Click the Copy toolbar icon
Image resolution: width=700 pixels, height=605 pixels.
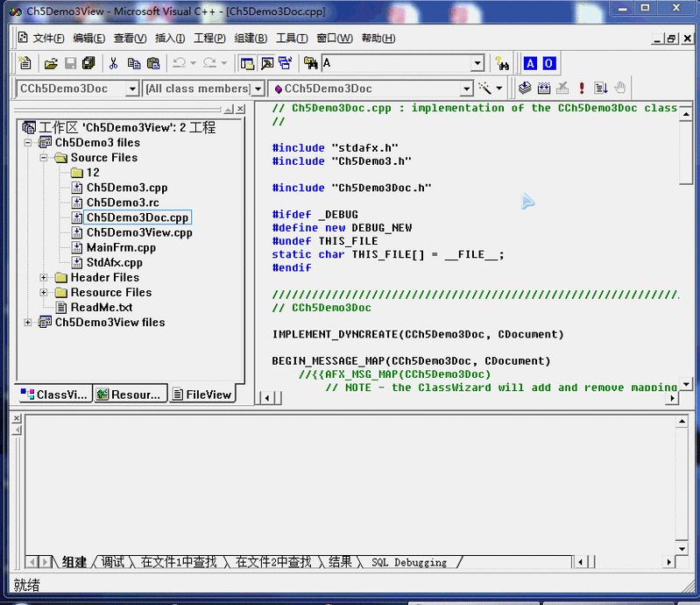coord(133,63)
